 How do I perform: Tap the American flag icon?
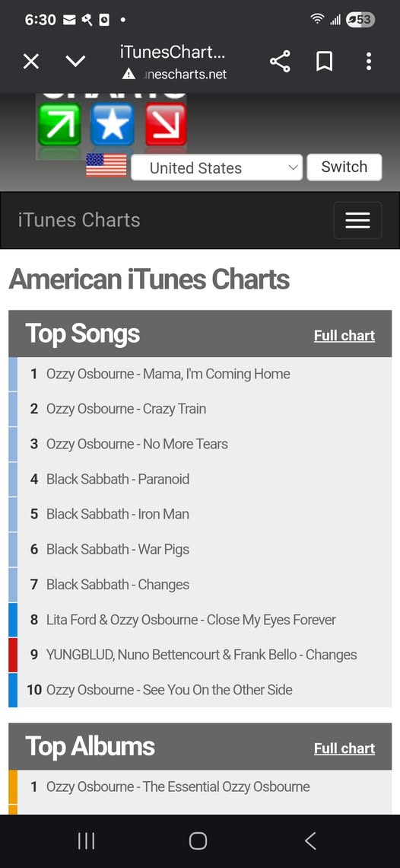pyautogui.click(x=106, y=165)
